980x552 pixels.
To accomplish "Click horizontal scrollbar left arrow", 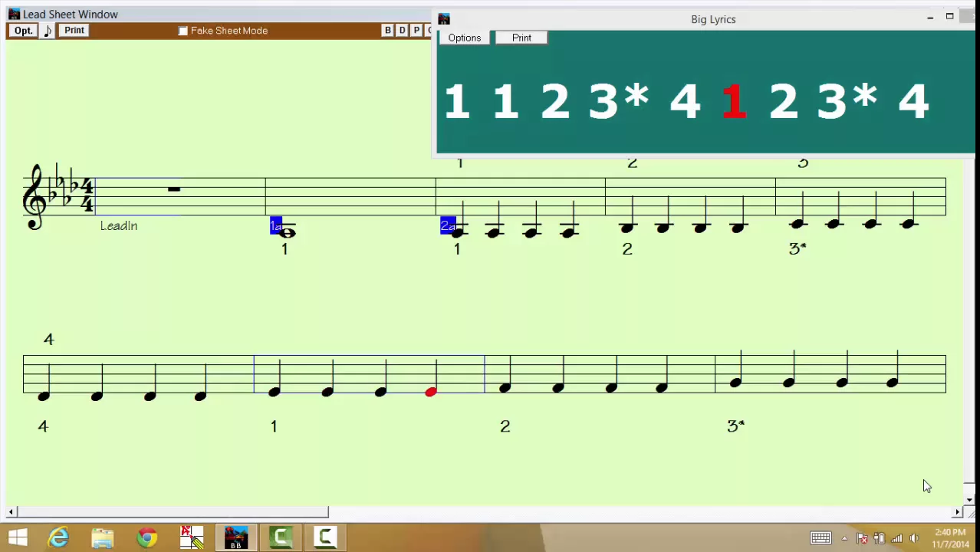I will 11,512.
